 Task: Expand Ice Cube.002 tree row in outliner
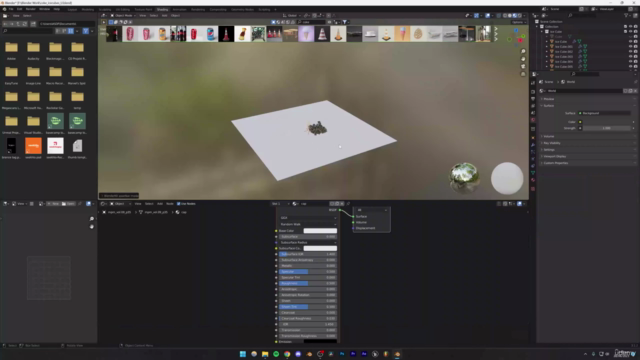tap(547, 51)
